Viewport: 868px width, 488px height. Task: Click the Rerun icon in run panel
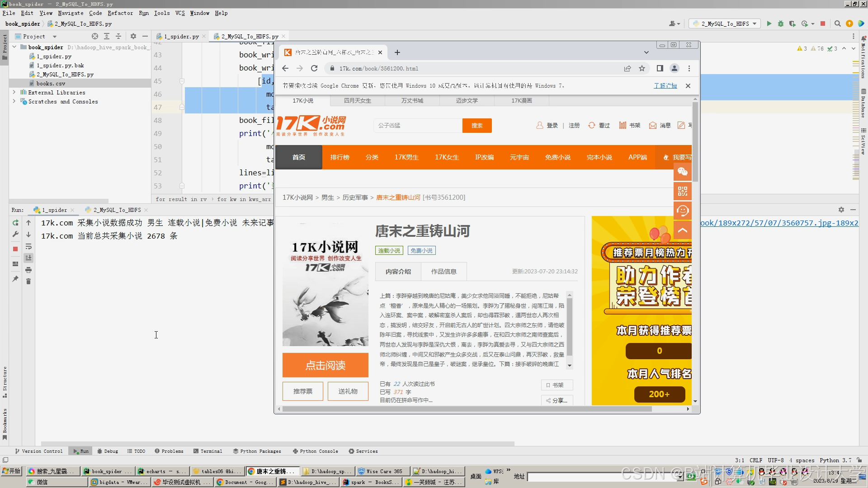point(15,223)
